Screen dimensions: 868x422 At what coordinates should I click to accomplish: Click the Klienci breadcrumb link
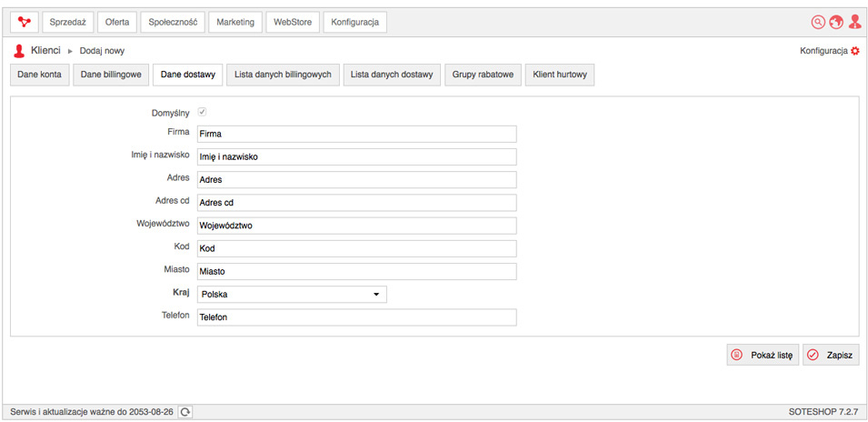(x=45, y=51)
